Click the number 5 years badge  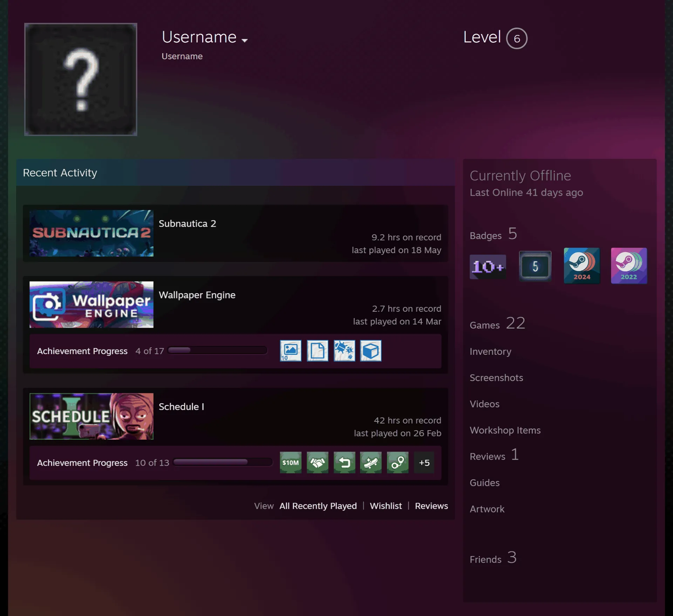[535, 266]
